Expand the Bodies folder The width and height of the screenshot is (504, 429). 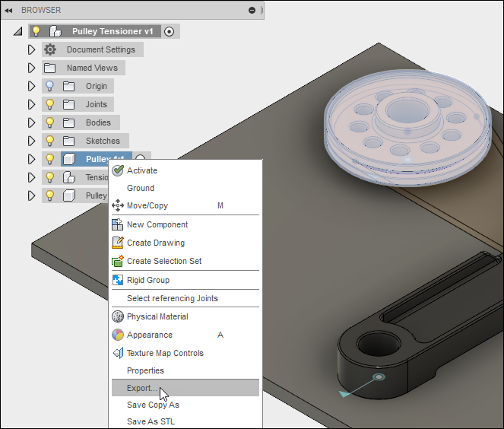coord(31,122)
